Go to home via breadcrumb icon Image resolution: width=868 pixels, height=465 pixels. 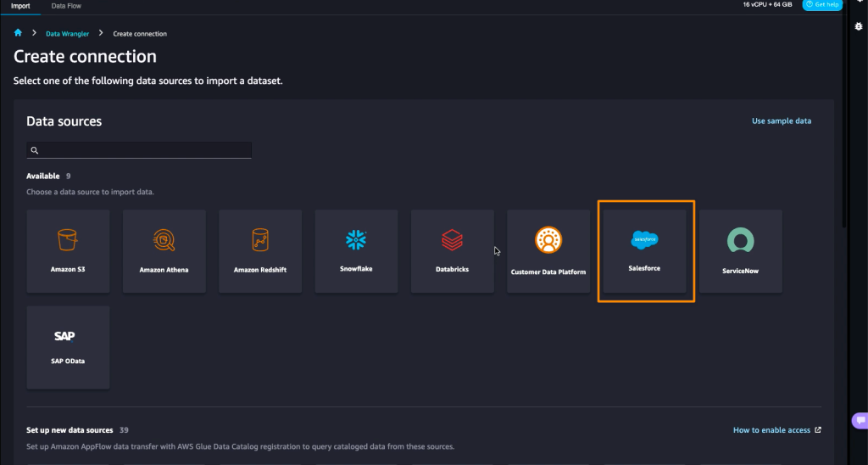coord(18,33)
